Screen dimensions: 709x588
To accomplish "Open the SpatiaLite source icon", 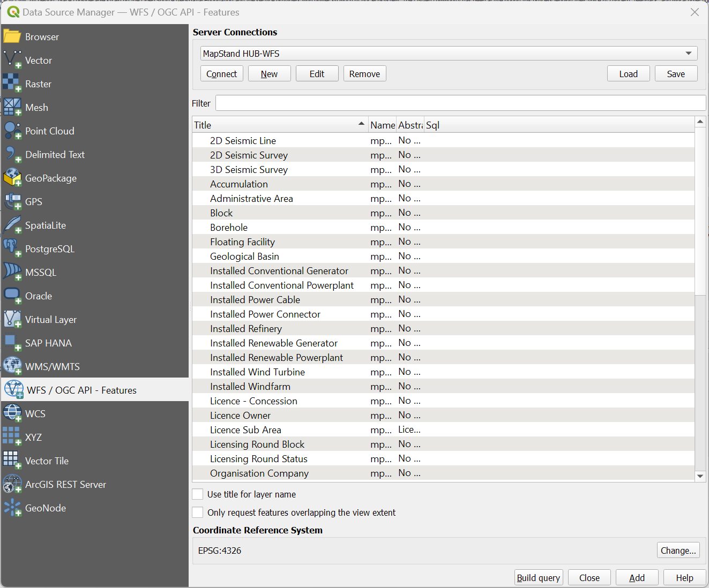I will (x=12, y=225).
